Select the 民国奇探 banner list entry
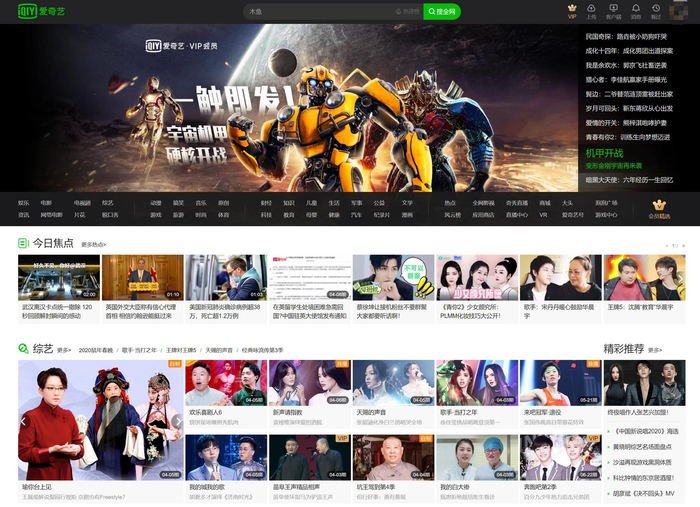This screenshot has height=507, width=700. [x=626, y=37]
